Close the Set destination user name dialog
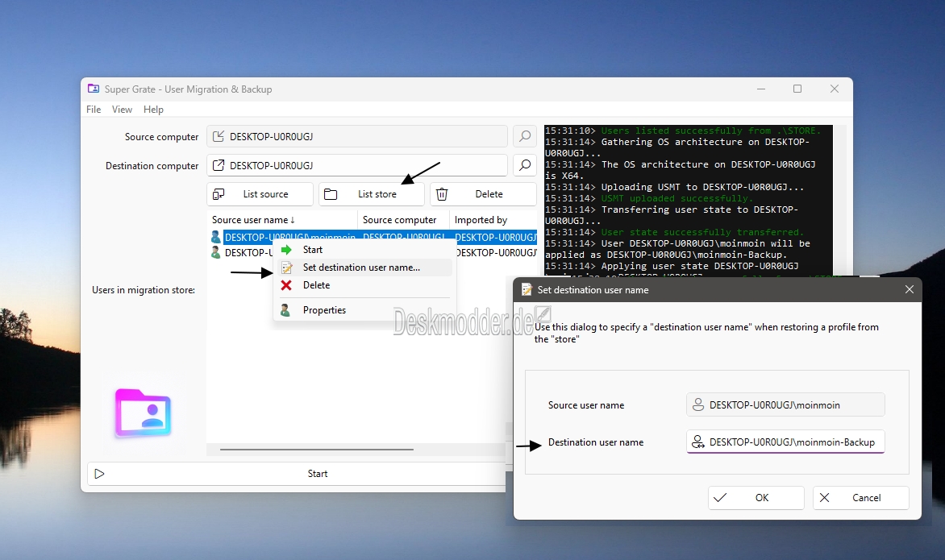The image size is (945, 560). point(910,289)
